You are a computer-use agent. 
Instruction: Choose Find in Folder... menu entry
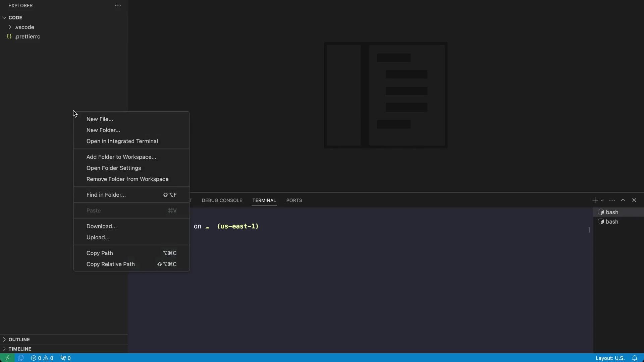(x=131, y=195)
